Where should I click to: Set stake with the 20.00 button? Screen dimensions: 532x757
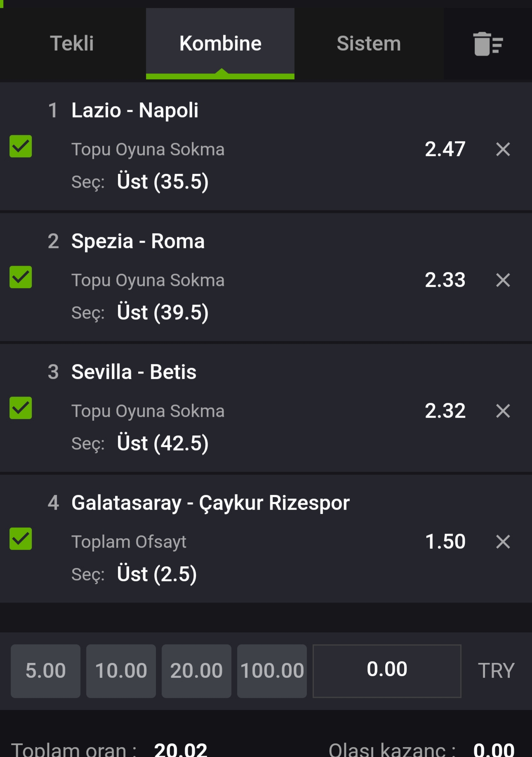(196, 671)
